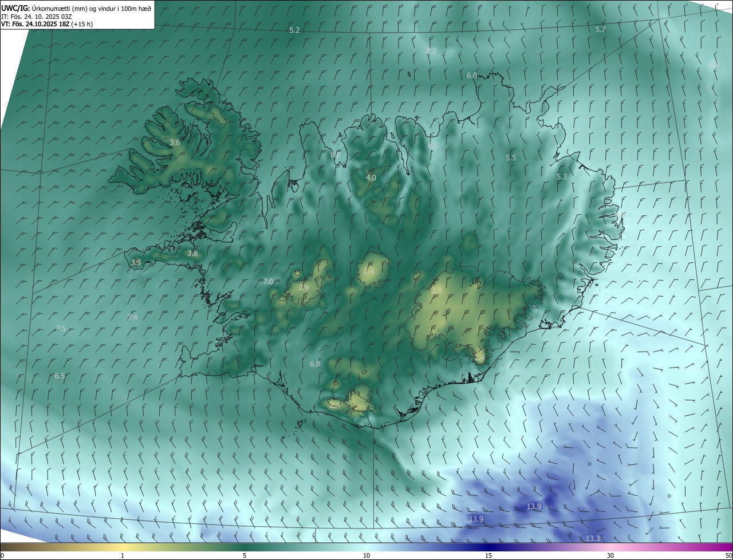Click the 5.3 value label
733x560 pixels.
tap(562, 177)
